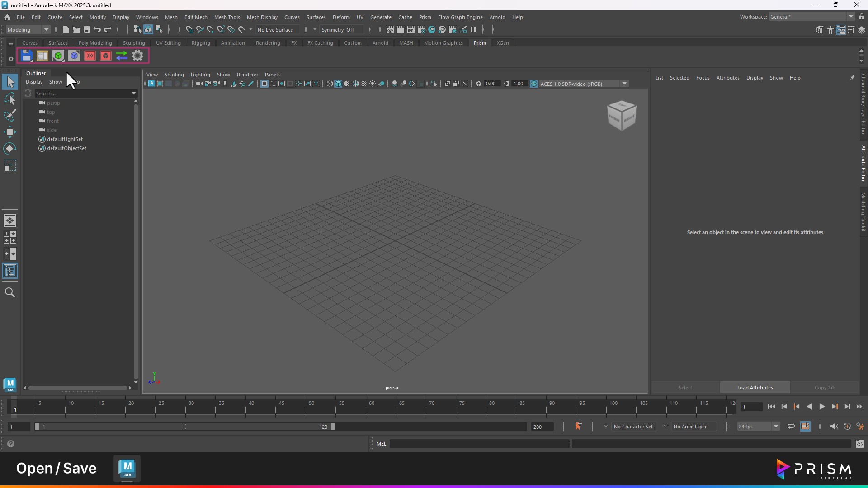Open the Symmetry Off dropdown arrow
The image size is (868, 488).
coord(315,30)
